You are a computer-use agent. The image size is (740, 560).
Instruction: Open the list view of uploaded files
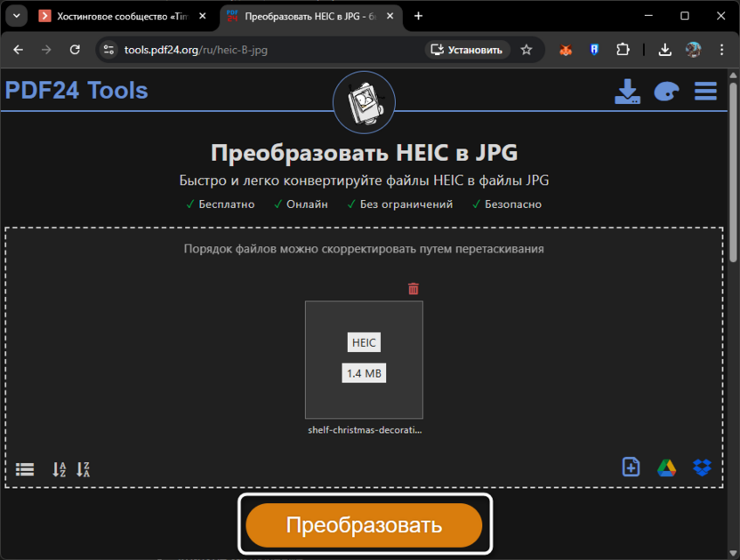pyautogui.click(x=24, y=468)
